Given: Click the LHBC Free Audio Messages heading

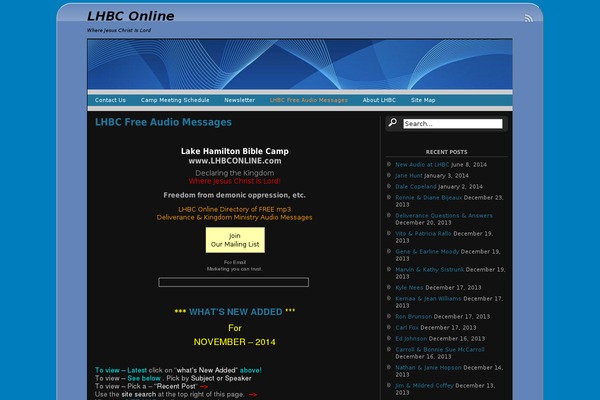Looking at the screenshot, I should [x=163, y=122].
